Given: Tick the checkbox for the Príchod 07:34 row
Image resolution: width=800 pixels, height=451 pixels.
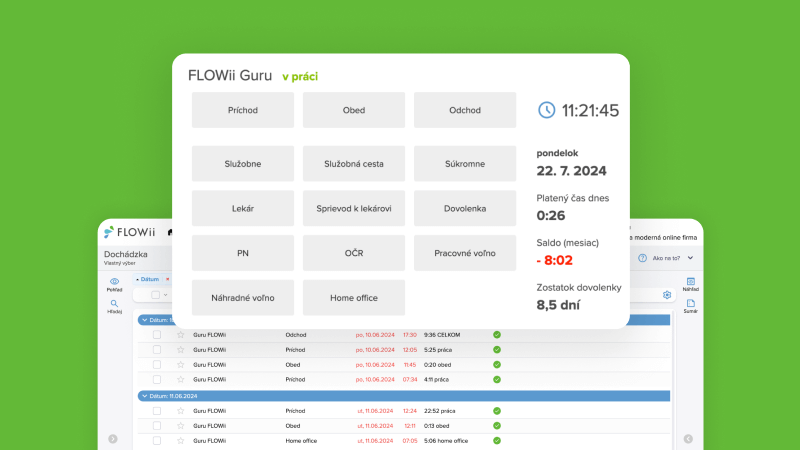Looking at the screenshot, I should click(157, 380).
